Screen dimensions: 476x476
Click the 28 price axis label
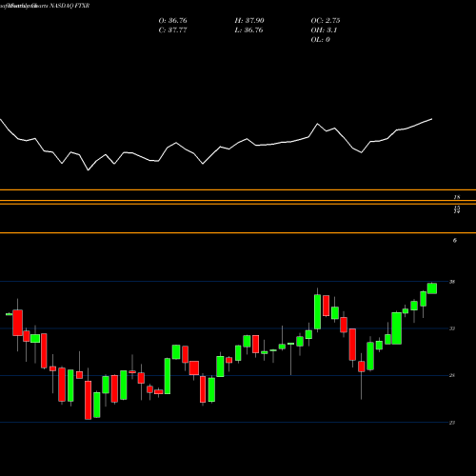tap(452, 376)
